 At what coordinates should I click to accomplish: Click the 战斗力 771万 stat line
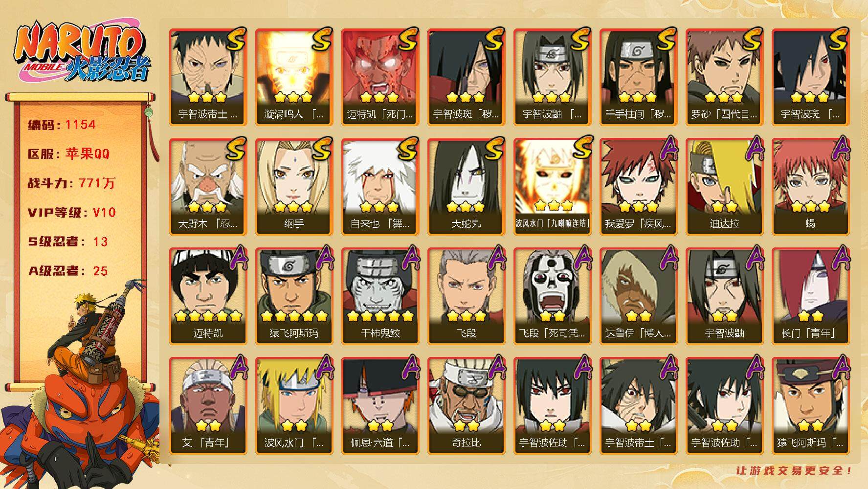tap(72, 183)
